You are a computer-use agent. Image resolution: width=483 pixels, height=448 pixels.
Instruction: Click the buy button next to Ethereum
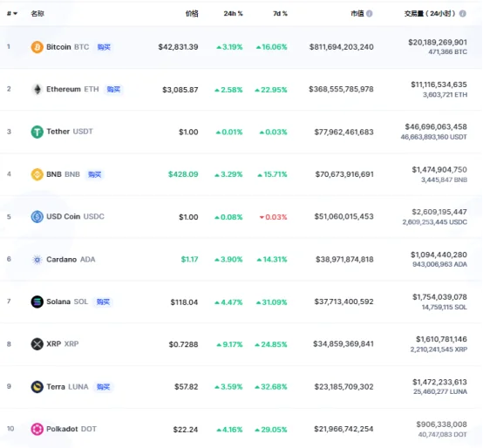click(113, 89)
